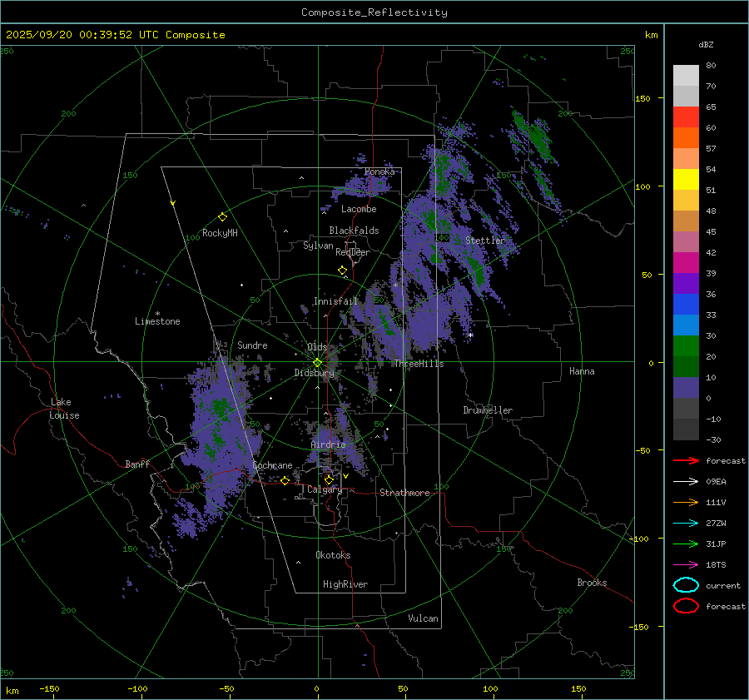Click the yellow diamond marker beside RockyMH
749x700 pixels.
click(x=222, y=216)
